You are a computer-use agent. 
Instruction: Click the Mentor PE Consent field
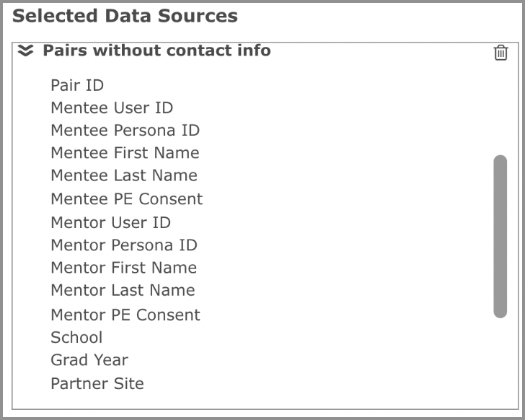(x=125, y=315)
